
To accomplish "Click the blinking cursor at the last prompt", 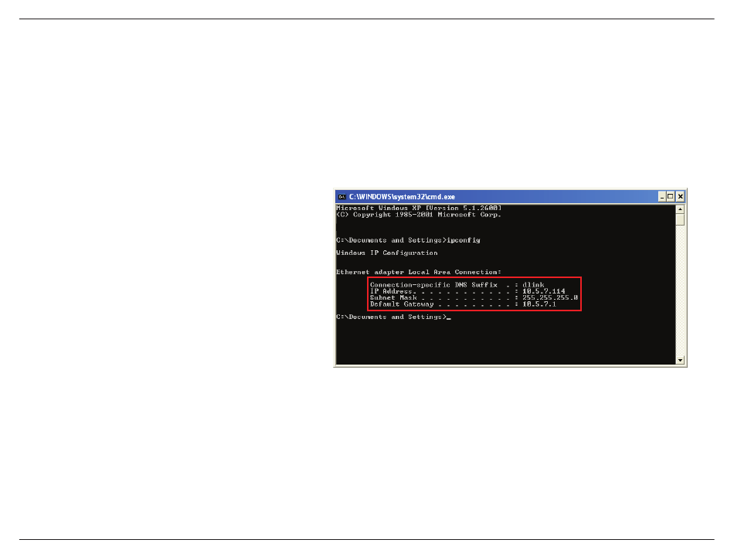I will (448, 318).
